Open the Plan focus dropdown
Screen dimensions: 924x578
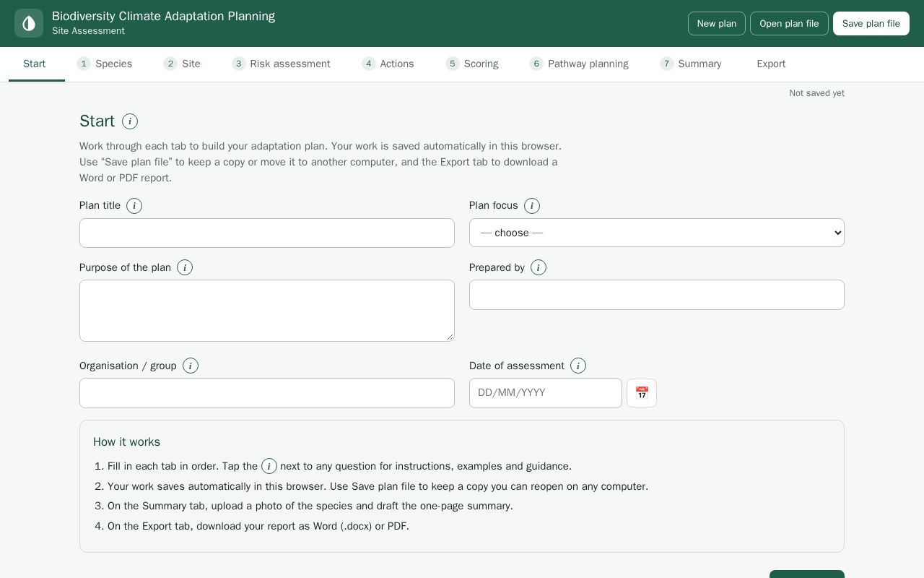pos(657,233)
